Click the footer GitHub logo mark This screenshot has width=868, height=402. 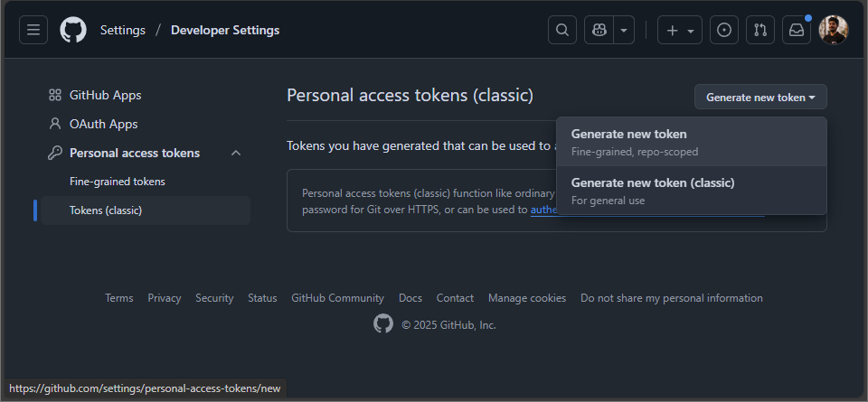pos(383,324)
